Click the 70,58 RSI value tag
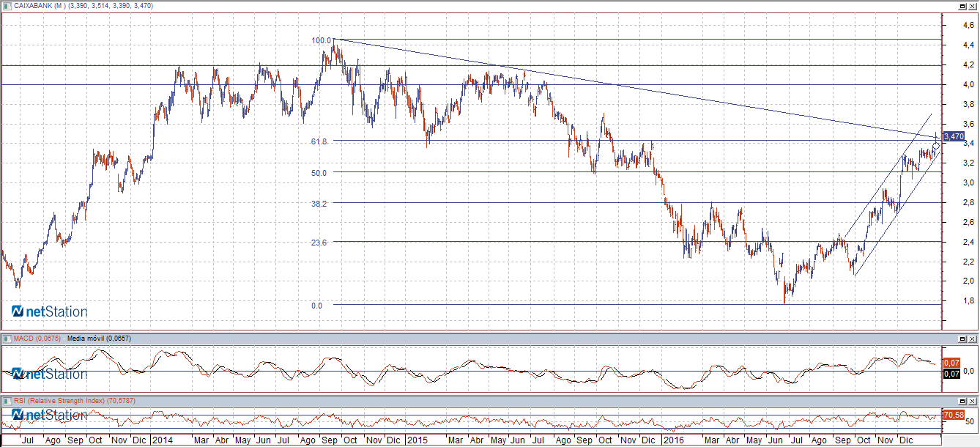Viewport: 980px width, 447px height. pos(953,415)
